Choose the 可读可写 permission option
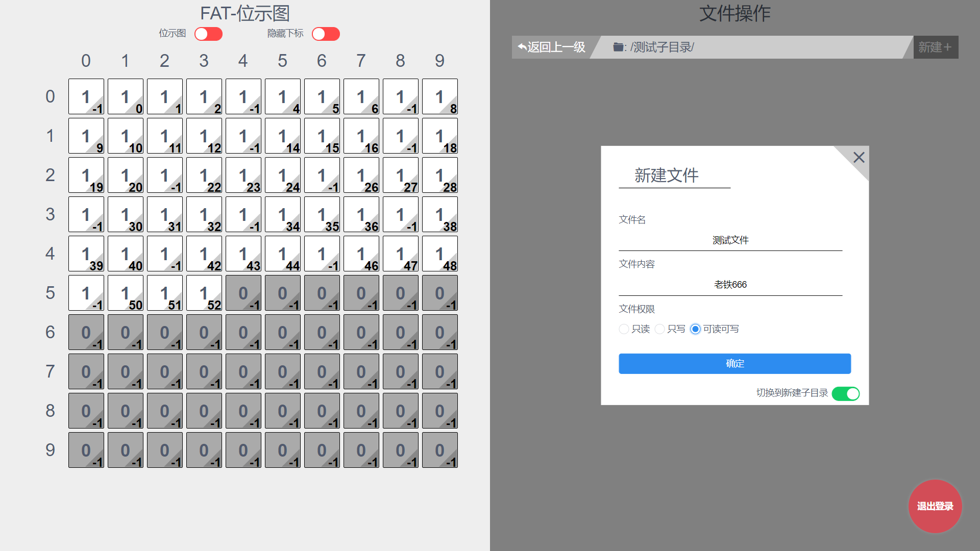Screen dimensions: 980x551 point(695,329)
